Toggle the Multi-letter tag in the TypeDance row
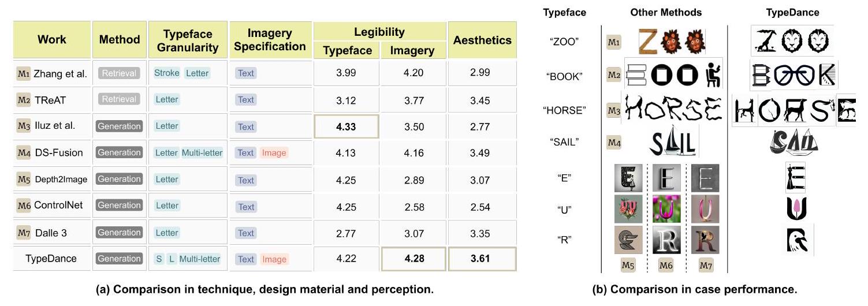The height and width of the screenshot is (306, 868). point(200,259)
